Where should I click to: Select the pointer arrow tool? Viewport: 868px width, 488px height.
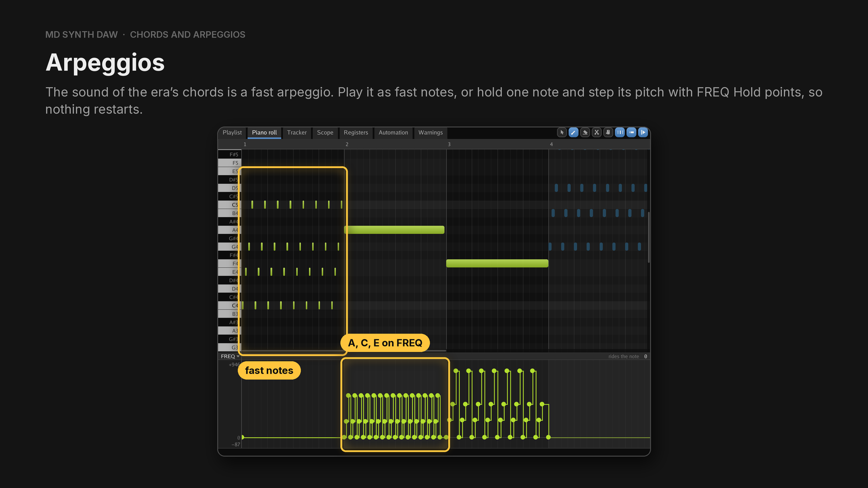coord(562,132)
